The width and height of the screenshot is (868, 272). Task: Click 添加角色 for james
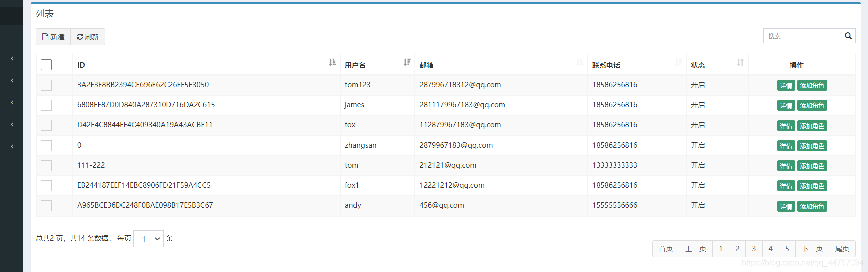click(812, 105)
